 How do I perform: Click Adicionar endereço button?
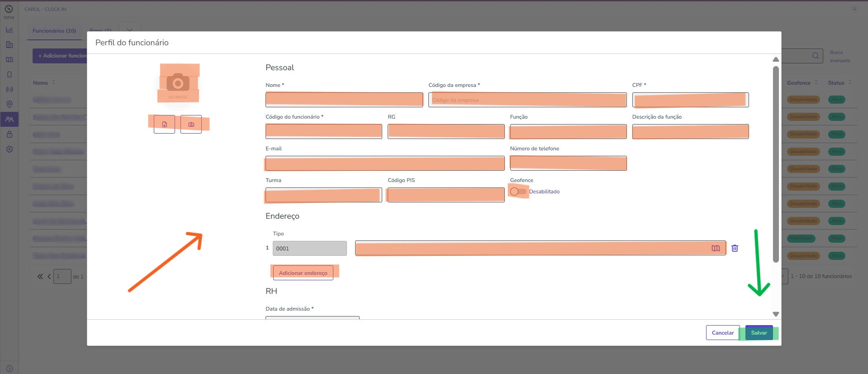pos(303,273)
